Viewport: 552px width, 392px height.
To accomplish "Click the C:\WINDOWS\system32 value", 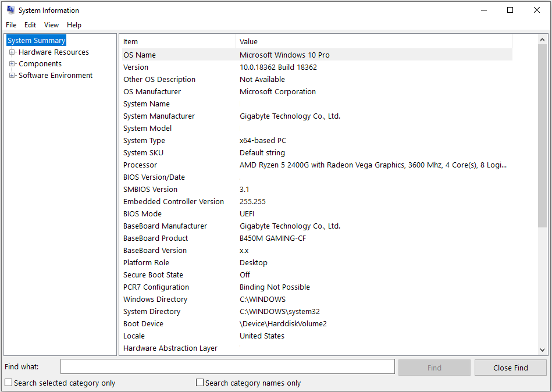I will (280, 311).
